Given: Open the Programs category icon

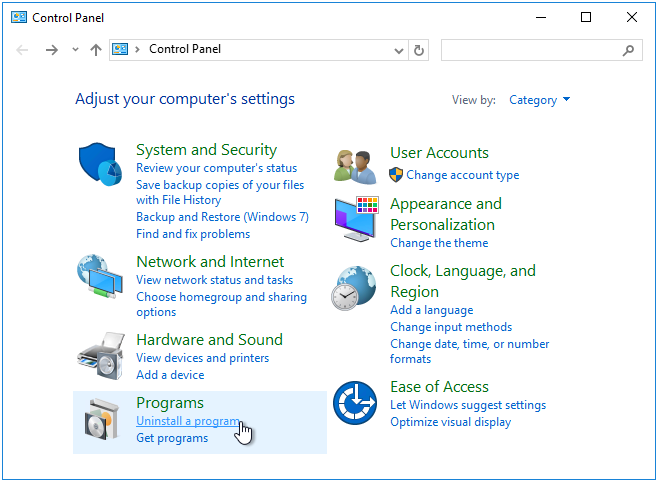Looking at the screenshot, I should [x=102, y=419].
